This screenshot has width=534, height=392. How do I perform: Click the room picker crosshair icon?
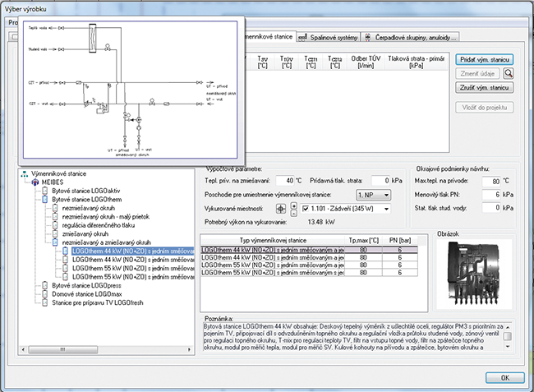click(281, 209)
